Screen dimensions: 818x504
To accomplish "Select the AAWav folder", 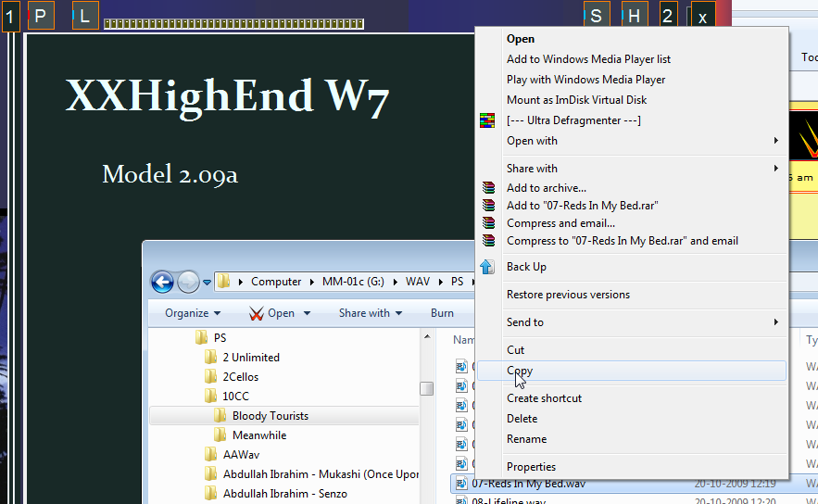I will [233, 455].
